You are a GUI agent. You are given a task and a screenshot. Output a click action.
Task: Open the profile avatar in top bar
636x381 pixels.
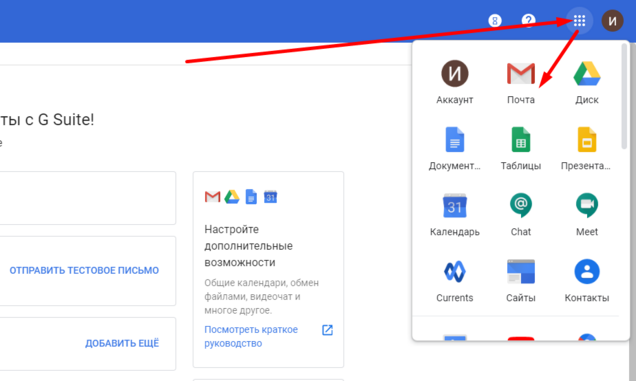coord(612,20)
